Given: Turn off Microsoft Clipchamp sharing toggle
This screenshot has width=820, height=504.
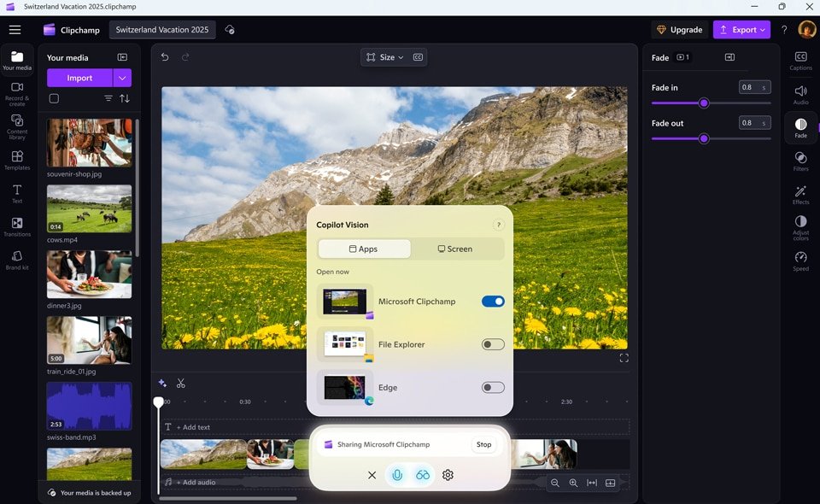Looking at the screenshot, I should click(x=493, y=302).
